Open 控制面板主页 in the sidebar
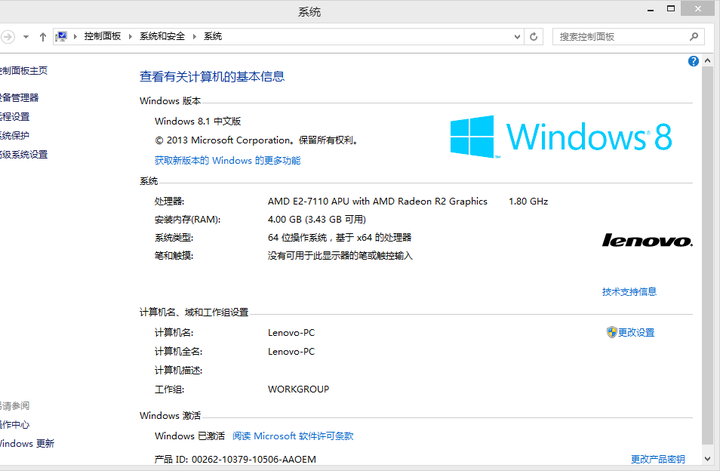 (x=23, y=70)
